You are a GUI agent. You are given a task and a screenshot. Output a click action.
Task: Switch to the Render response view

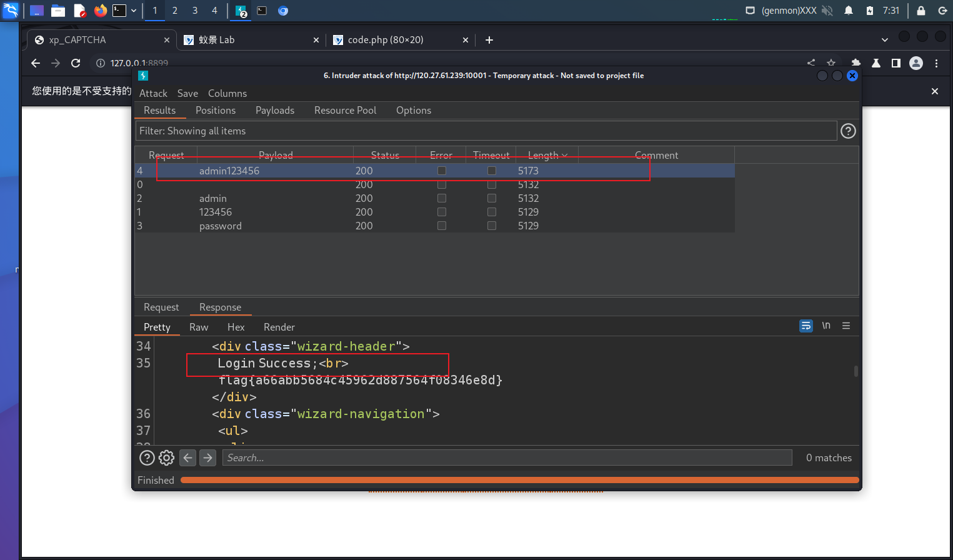point(279,327)
